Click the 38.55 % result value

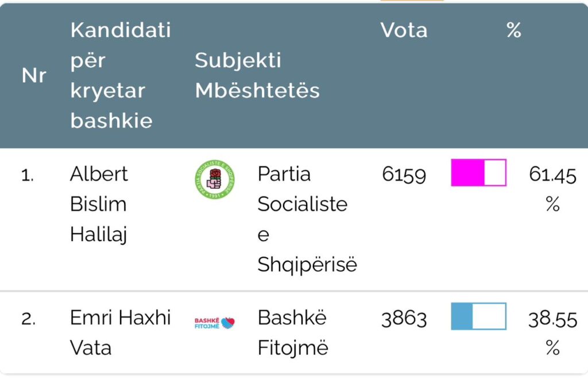point(553,333)
